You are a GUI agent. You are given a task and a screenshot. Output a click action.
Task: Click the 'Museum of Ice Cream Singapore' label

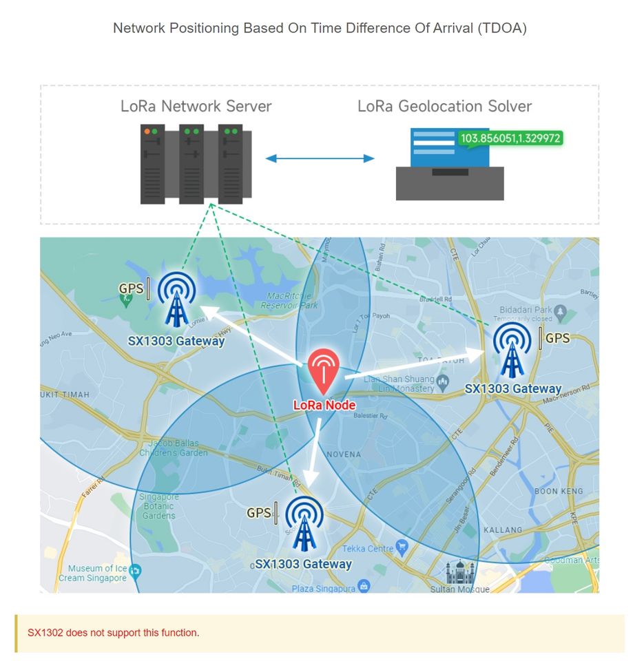[93, 574]
